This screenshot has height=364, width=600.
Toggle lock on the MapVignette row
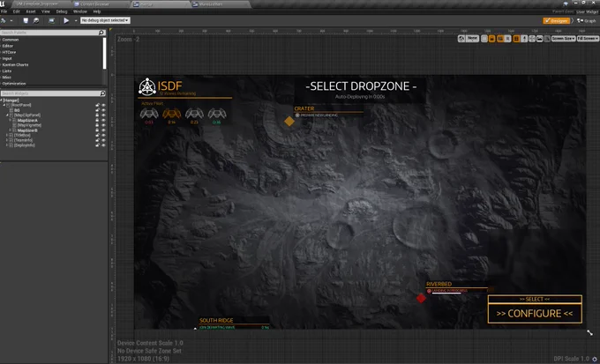[x=98, y=125]
